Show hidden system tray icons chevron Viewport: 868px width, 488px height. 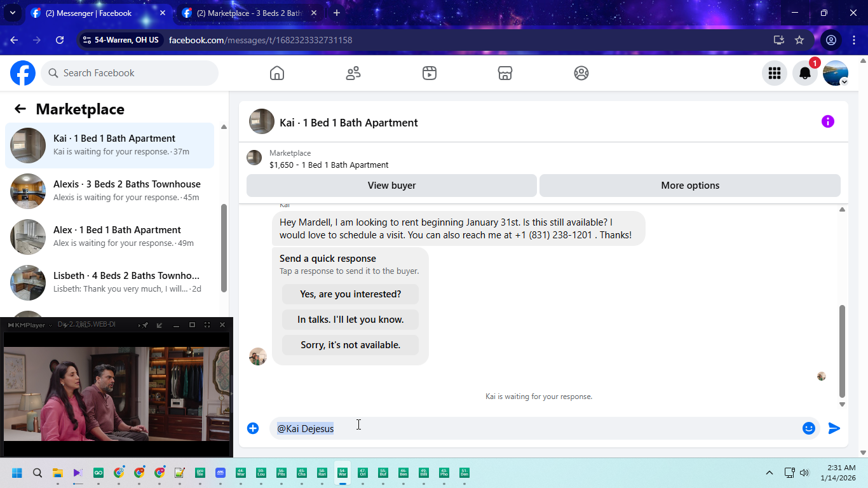(770, 473)
